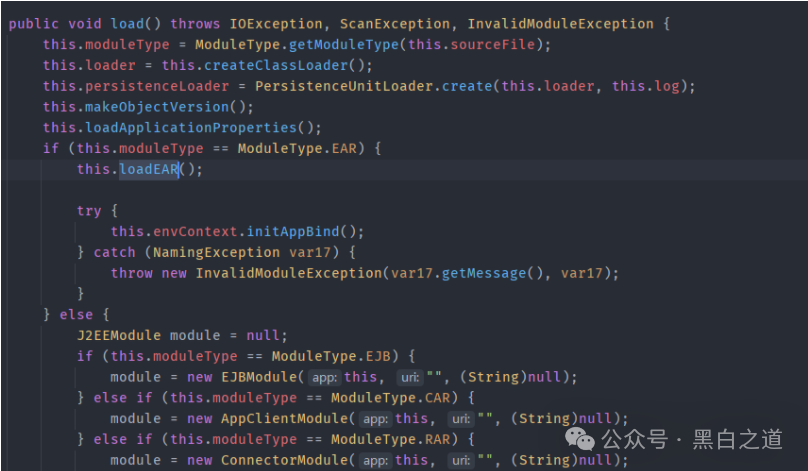
Task: Click the EJBModule constructor name
Action: tap(259, 377)
